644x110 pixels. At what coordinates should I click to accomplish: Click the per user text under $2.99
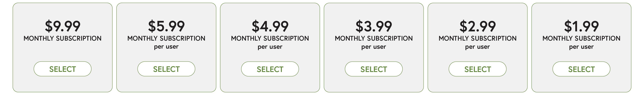478,47
